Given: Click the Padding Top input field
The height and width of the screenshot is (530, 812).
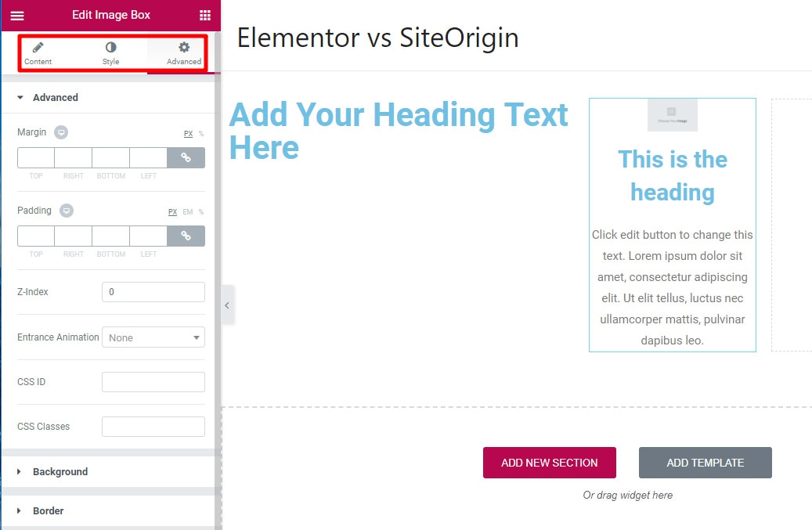Looking at the screenshot, I should click(x=36, y=236).
